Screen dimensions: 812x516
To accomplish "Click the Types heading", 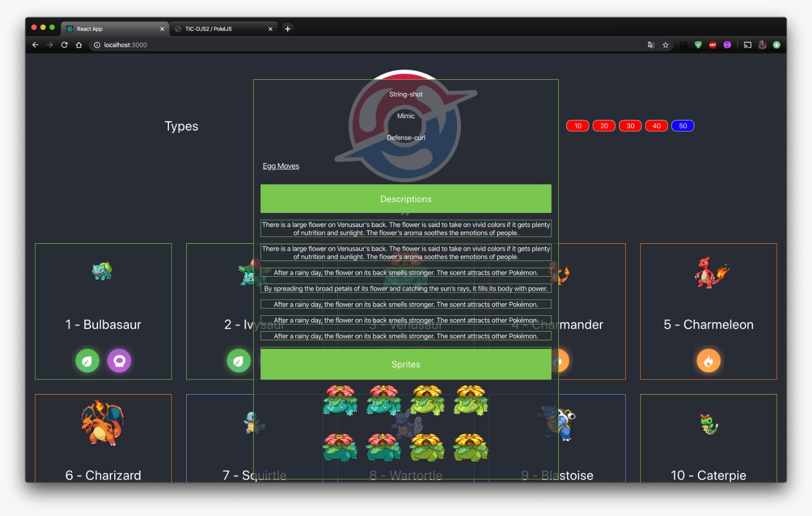I will pyautogui.click(x=181, y=126).
